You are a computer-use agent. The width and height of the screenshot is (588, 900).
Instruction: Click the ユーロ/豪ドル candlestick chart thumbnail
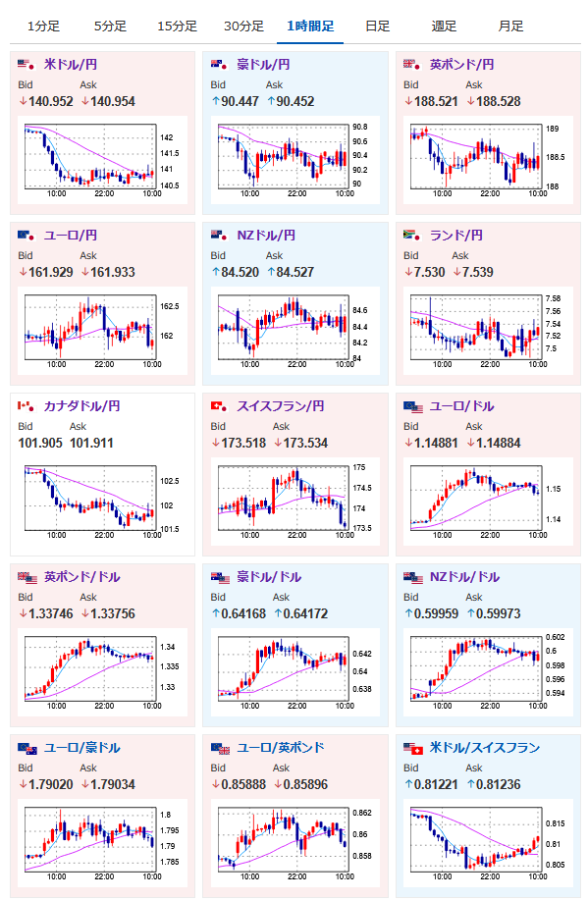point(98,843)
